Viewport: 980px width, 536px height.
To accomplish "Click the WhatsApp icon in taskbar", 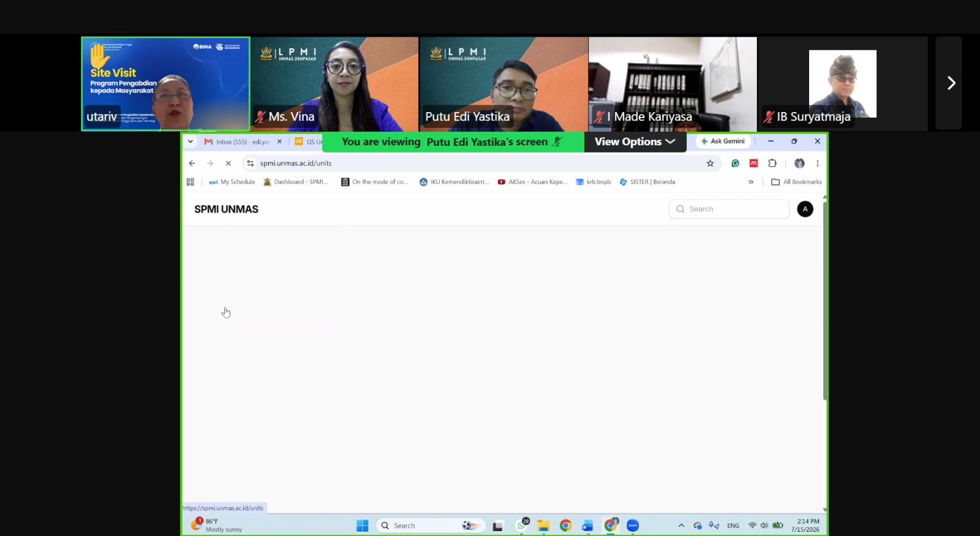I will click(x=522, y=525).
